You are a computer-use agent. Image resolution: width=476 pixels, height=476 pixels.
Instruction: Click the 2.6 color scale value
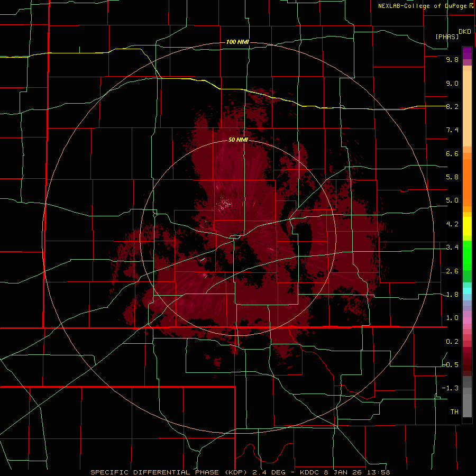[x=452, y=271]
